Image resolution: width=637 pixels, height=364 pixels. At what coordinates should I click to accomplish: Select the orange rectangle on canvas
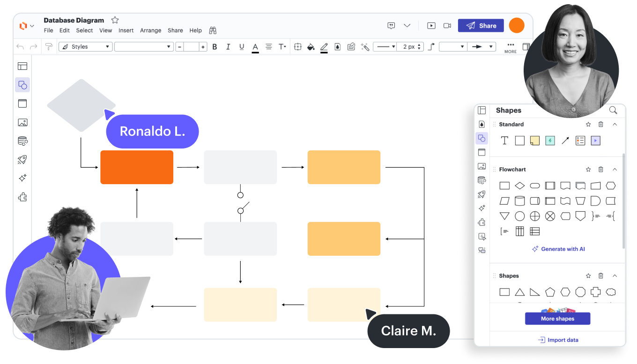(137, 167)
